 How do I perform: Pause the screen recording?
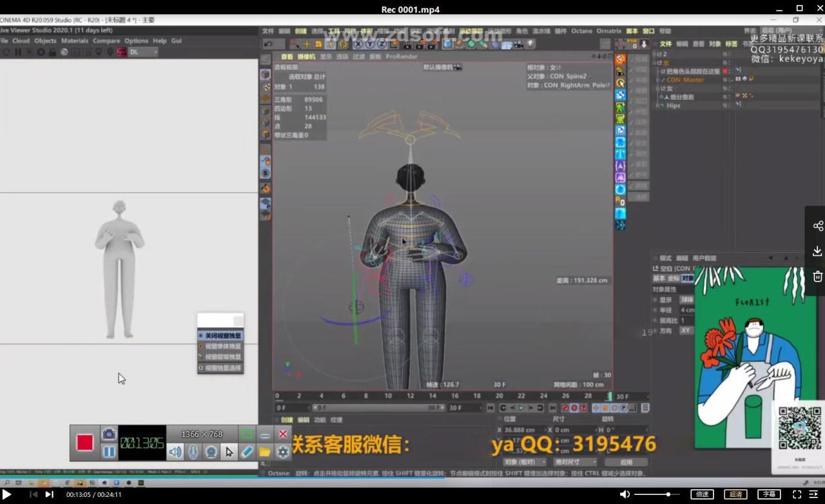click(109, 452)
